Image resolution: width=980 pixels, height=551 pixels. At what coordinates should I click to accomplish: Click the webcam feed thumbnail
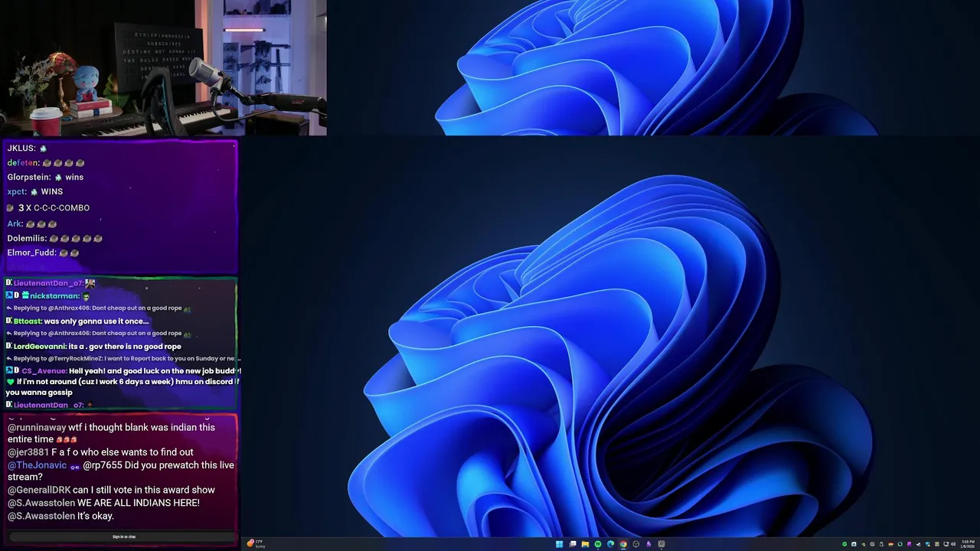163,67
